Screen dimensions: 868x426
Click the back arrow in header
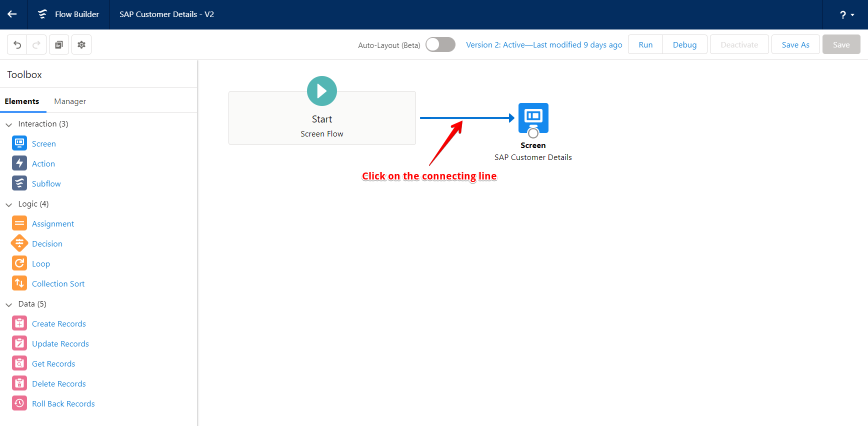tap(12, 14)
